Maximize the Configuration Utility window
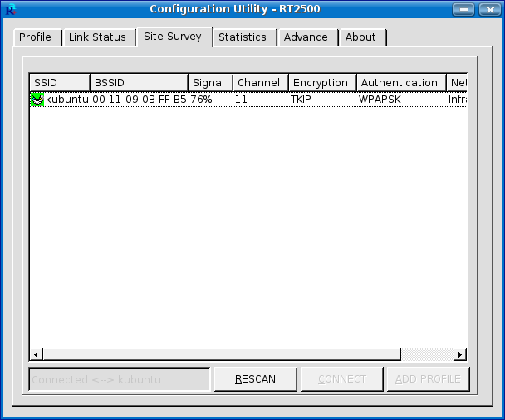Screen dimensions: 505x420 pos(465,9)
